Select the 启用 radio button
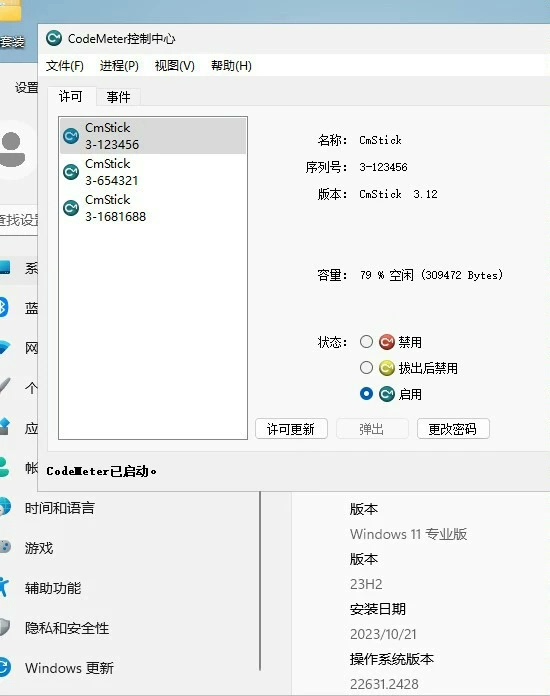550x696 pixels. click(x=366, y=394)
